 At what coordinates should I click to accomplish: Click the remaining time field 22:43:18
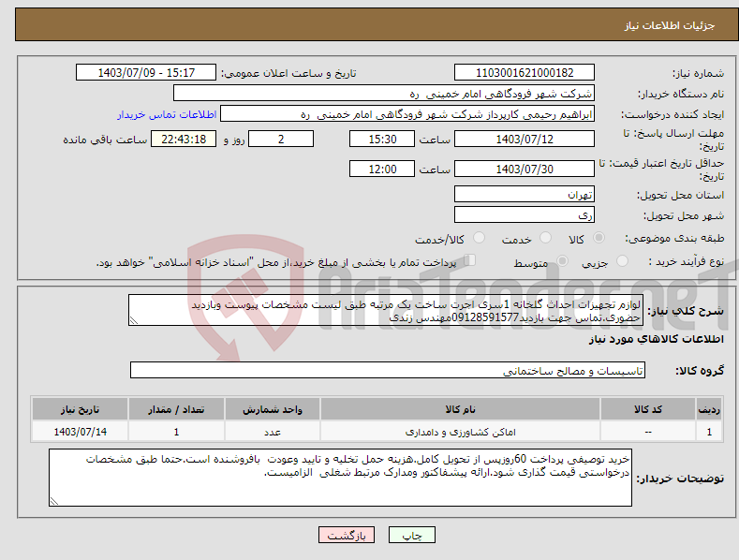(x=184, y=139)
